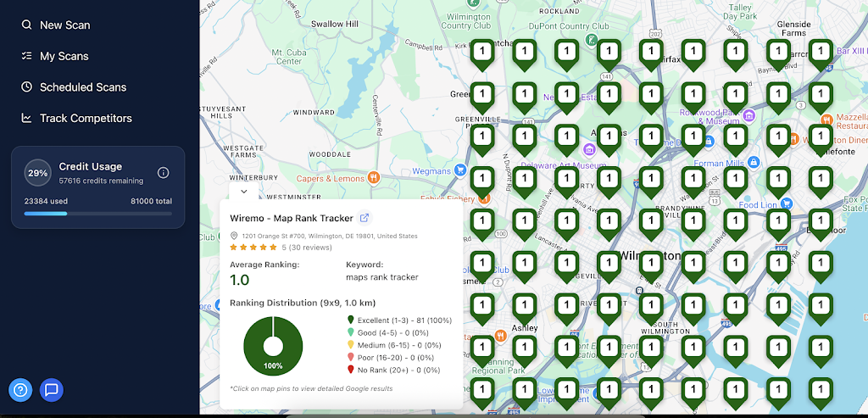Open Scheduled Scans page
Screen dimensions: 868x418
(x=83, y=87)
